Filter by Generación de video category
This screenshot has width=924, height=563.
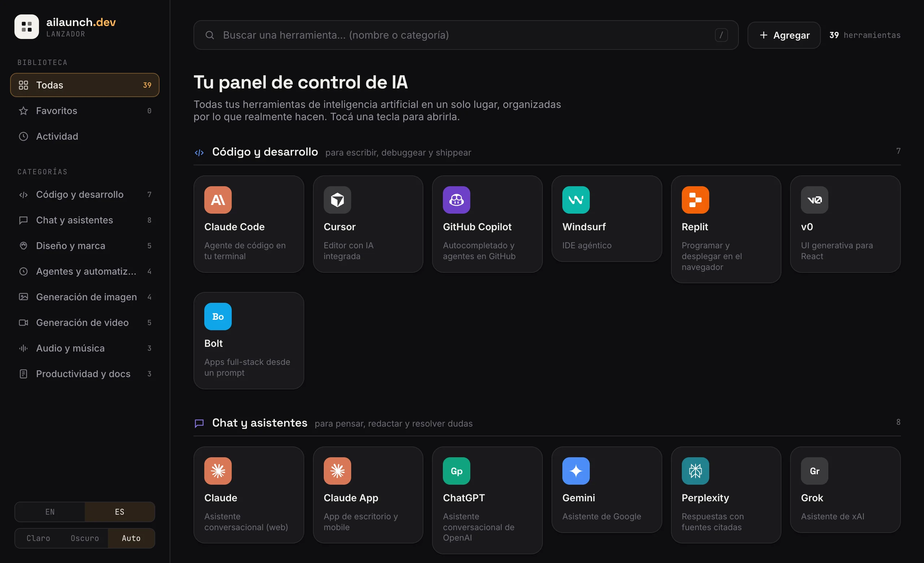pyautogui.click(x=85, y=322)
